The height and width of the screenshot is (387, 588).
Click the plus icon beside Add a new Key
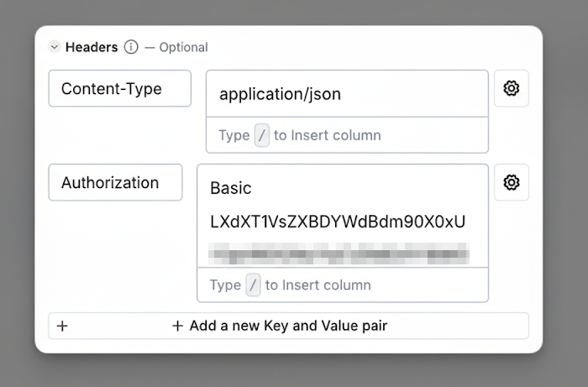[x=177, y=326]
